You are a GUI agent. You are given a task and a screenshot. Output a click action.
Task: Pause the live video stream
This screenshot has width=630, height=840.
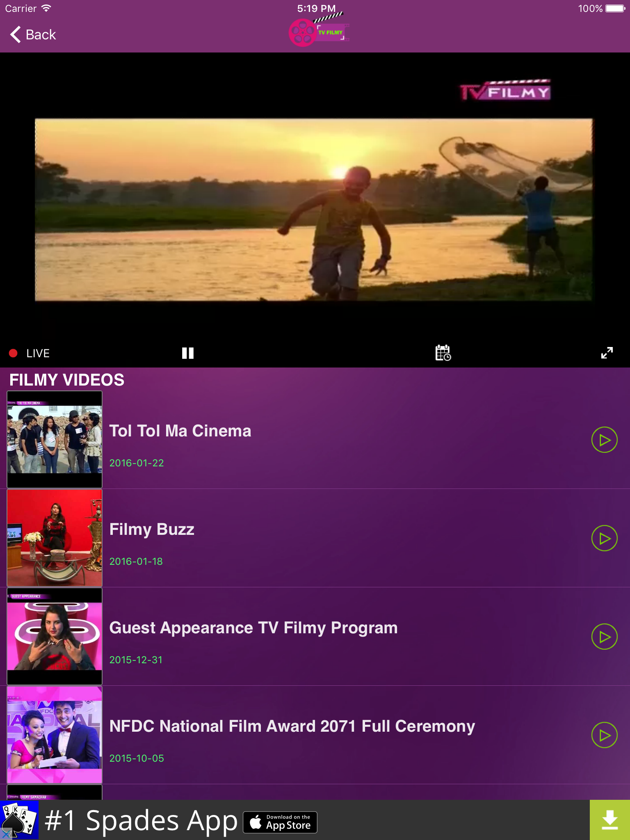pyautogui.click(x=188, y=353)
